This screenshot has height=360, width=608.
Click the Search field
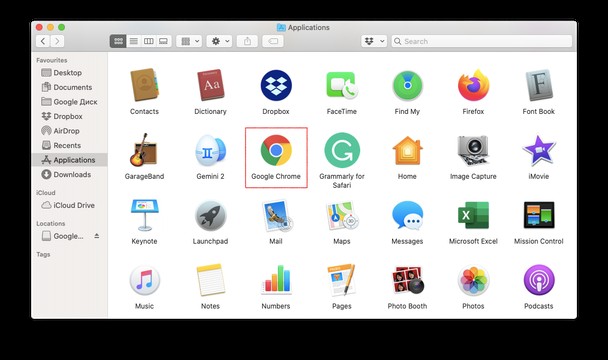coord(482,41)
